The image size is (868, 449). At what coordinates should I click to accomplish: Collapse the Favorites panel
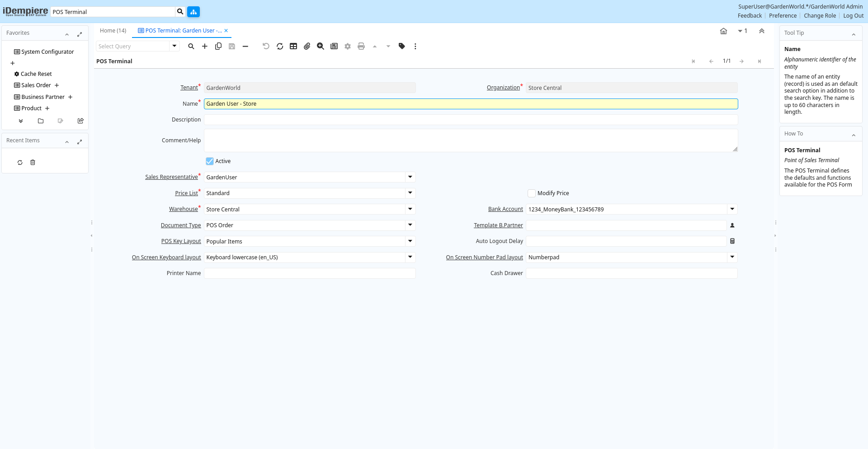(67, 34)
